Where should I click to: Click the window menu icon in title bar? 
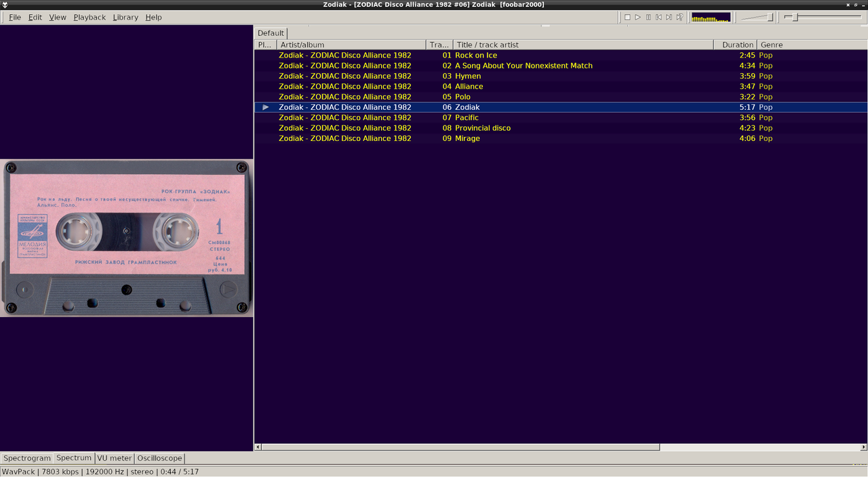point(5,5)
